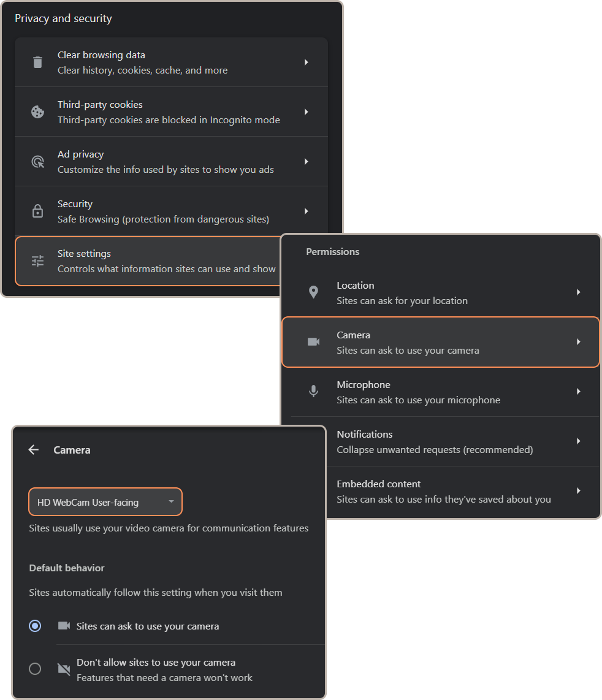Click the microphone icon in Permissions
Viewport: 602px width, 700px height.
coord(313,391)
